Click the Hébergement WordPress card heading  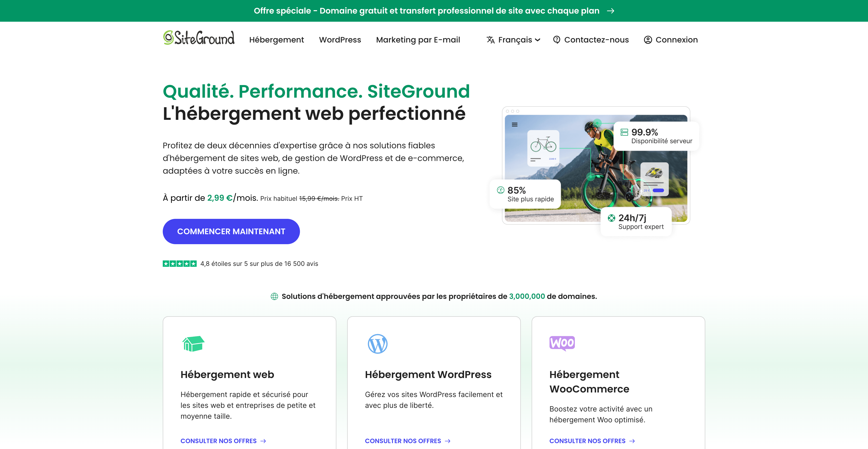(x=428, y=374)
